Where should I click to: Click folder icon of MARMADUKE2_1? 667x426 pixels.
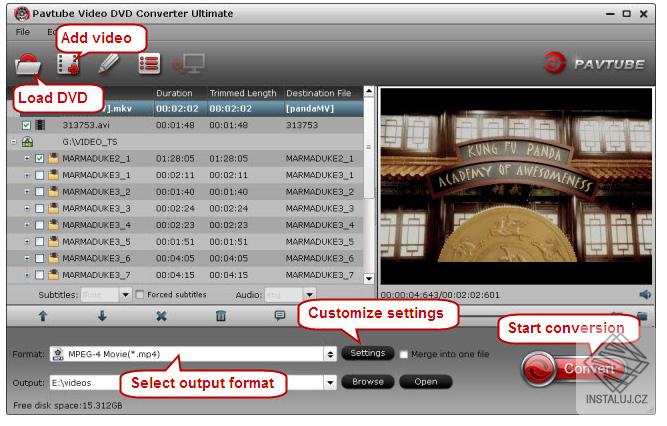[53, 158]
